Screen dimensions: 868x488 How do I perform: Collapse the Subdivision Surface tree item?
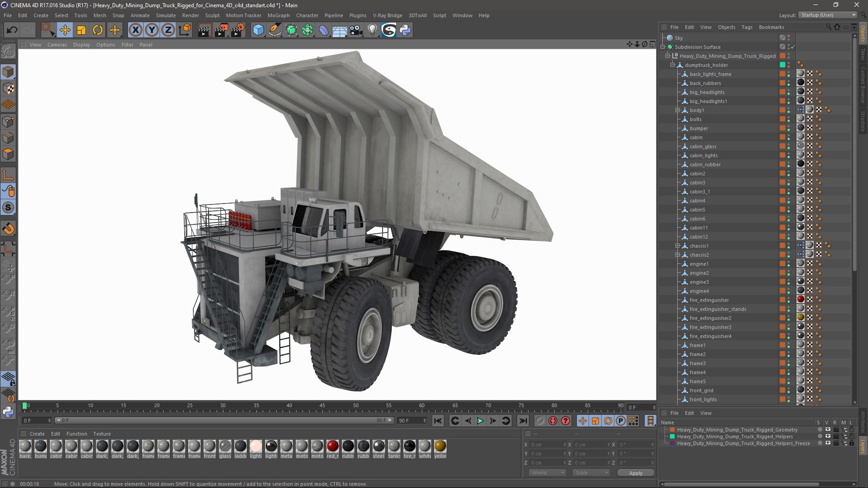pos(663,47)
